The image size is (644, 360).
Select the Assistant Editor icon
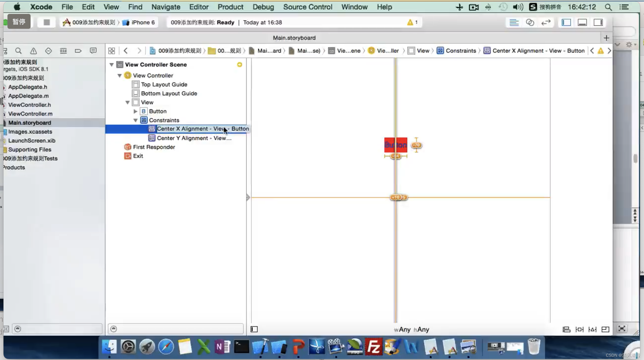[x=530, y=22]
